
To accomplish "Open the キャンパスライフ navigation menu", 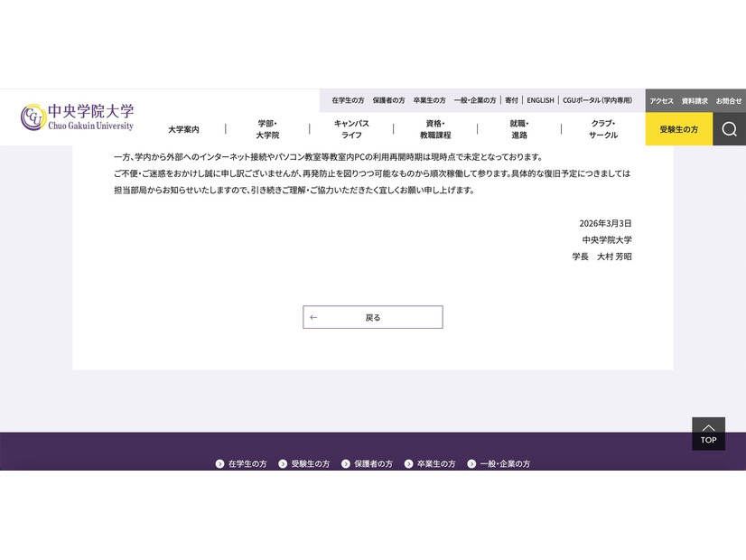I will [x=350, y=129].
